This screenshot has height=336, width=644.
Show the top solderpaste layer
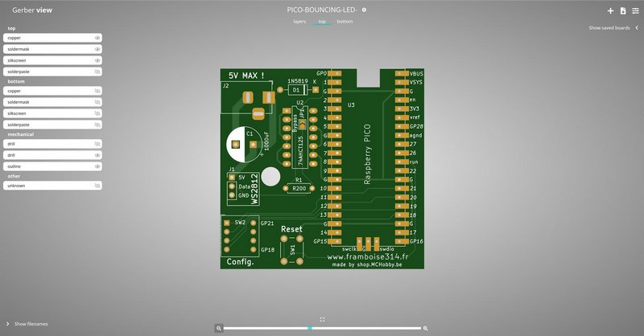coord(97,72)
